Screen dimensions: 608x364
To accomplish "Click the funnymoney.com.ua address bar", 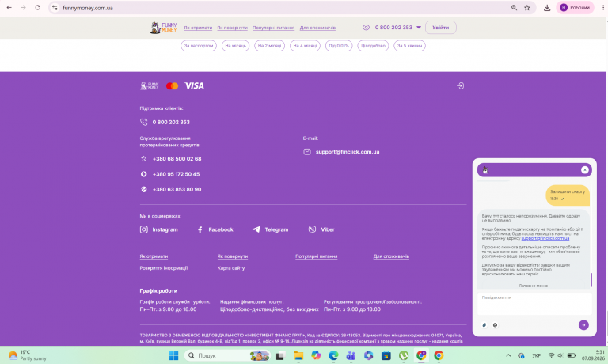I will 88,8.
